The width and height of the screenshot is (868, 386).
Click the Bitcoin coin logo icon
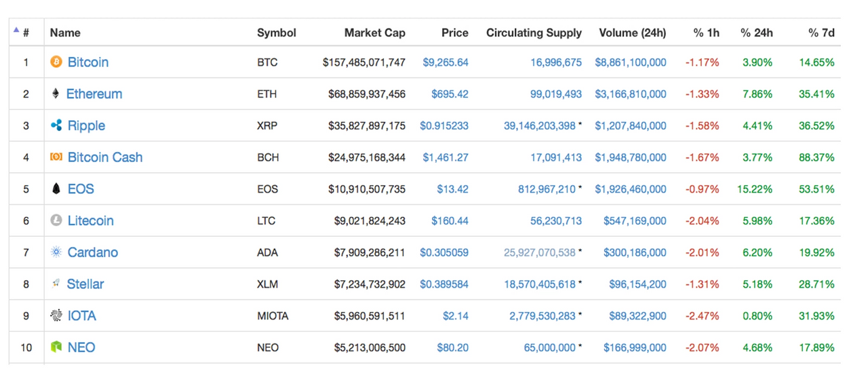point(56,62)
